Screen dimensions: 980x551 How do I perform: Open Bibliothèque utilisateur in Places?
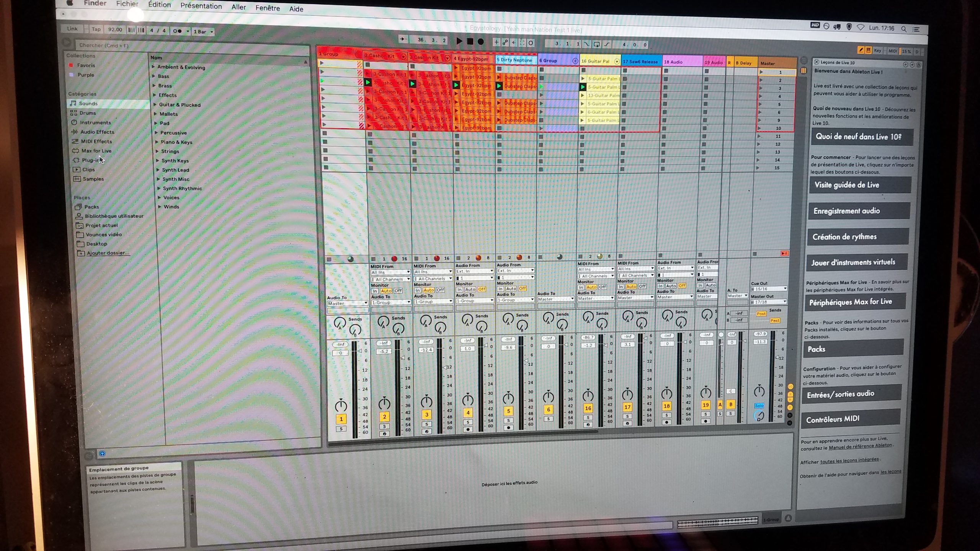pyautogui.click(x=114, y=216)
